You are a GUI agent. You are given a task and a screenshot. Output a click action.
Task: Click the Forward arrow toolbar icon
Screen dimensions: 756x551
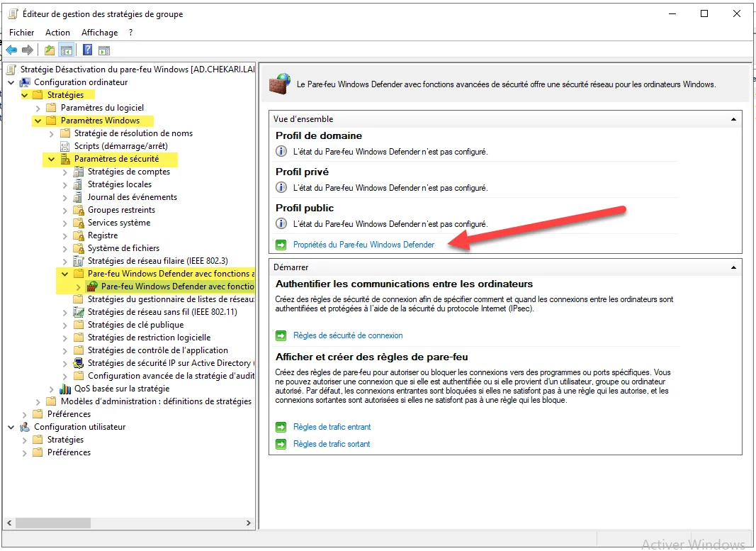click(x=28, y=50)
